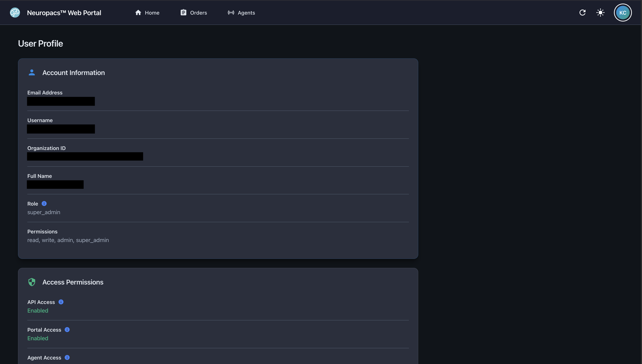Toggle light mode with the sun icon

click(x=600, y=13)
